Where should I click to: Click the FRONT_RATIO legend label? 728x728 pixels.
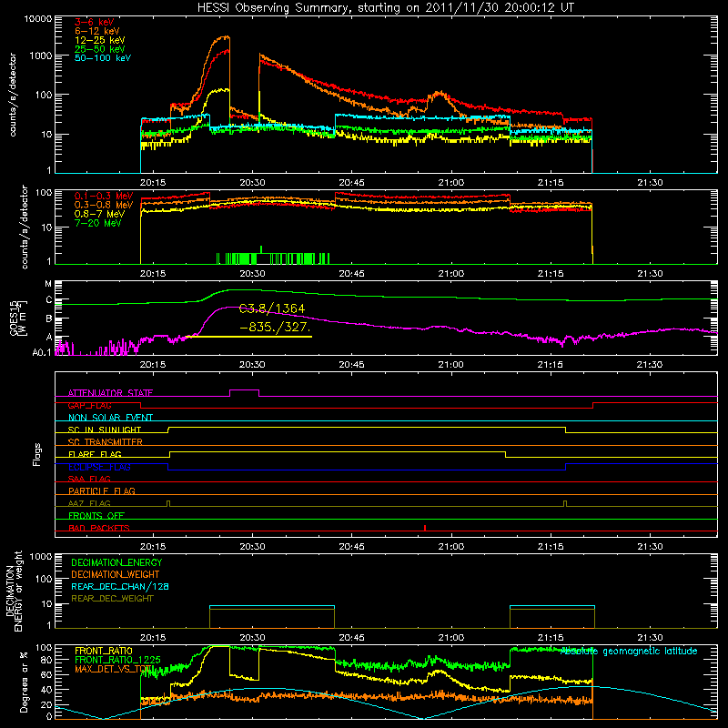(x=104, y=651)
